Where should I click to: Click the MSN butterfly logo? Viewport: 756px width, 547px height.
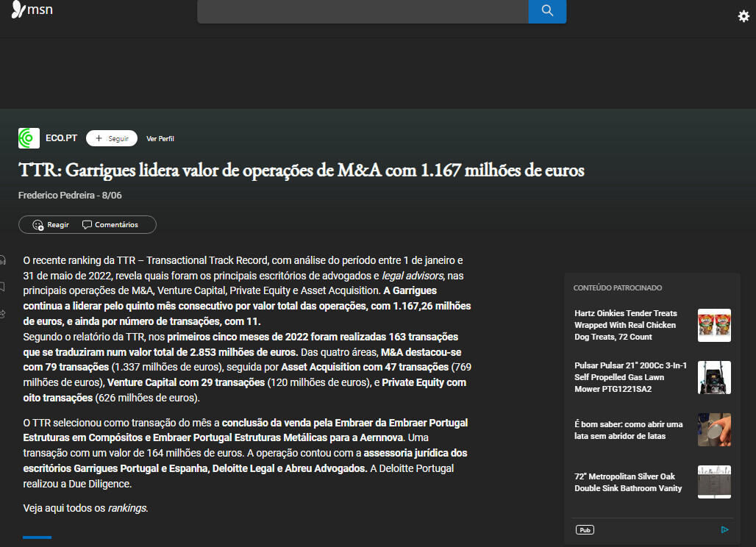32,10
